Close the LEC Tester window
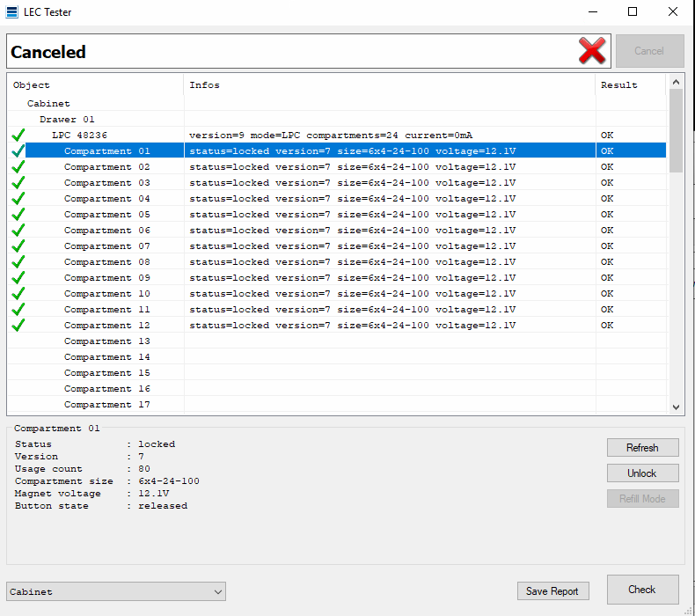This screenshot has width=695, height=616. click(673, 12)
